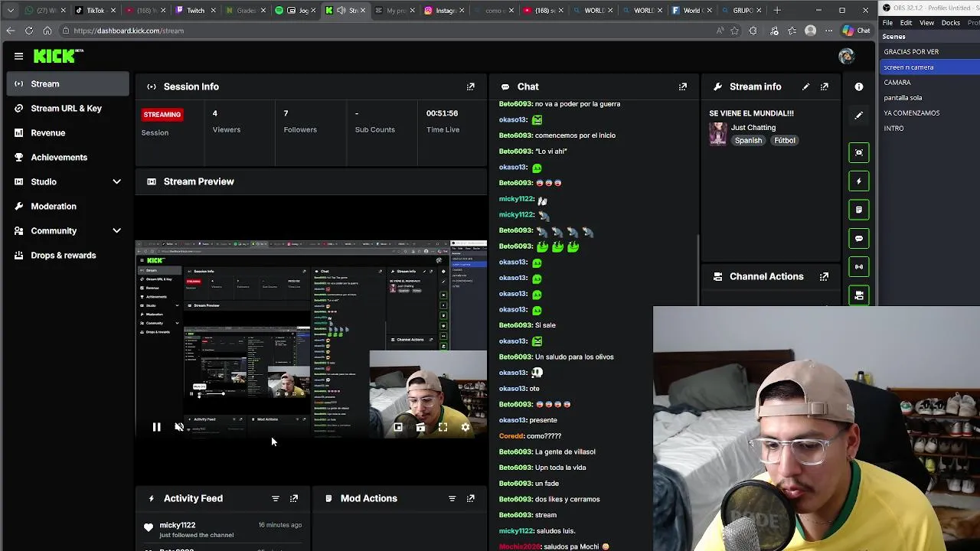The height and width of the screenshot is (551, 980).
Task: Open Drops & rewards page
Action: pyautogui.click(x=67, y=255)
